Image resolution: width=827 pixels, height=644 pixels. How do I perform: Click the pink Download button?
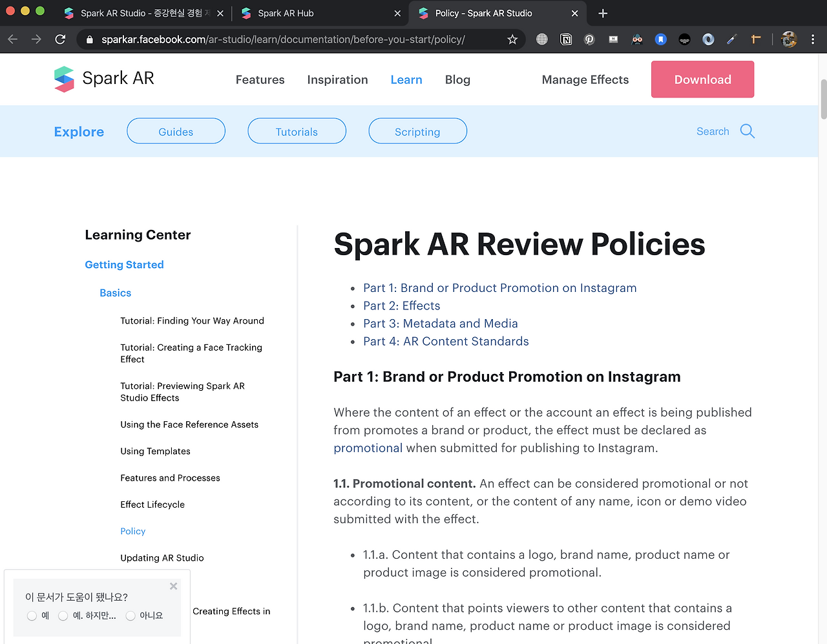pos(702,79)
